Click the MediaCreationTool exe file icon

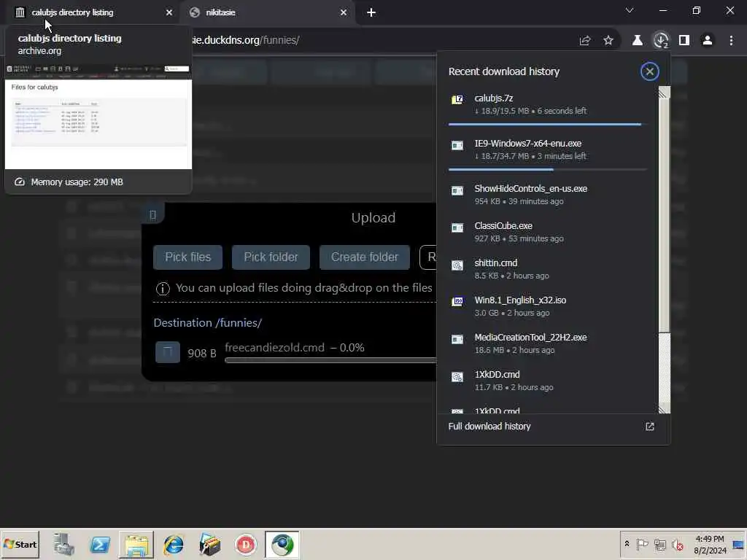457,339
